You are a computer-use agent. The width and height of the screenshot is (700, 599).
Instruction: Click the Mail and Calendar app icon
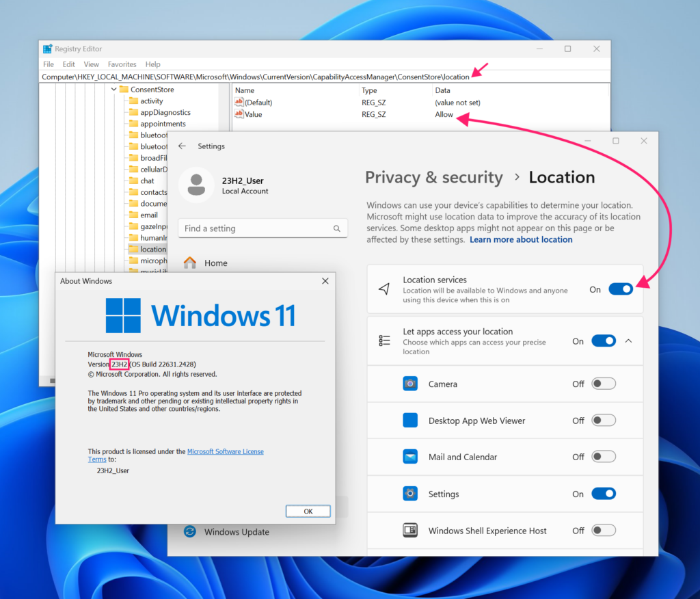410,457
